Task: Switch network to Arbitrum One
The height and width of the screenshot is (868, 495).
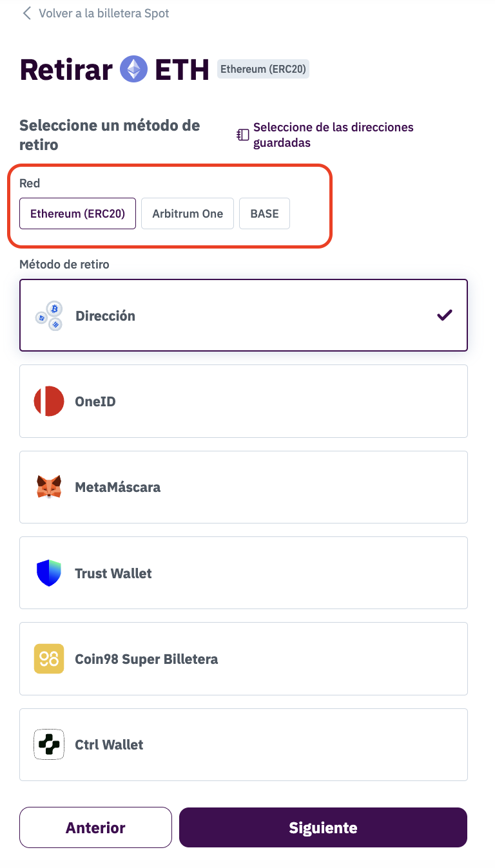Action: (x=188, y=214)
